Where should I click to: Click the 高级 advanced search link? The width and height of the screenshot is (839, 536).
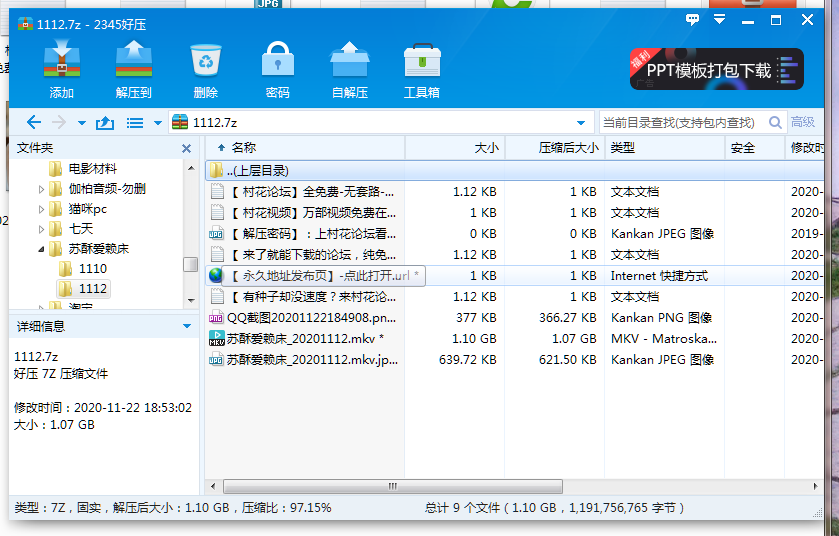tap(803, 122)
